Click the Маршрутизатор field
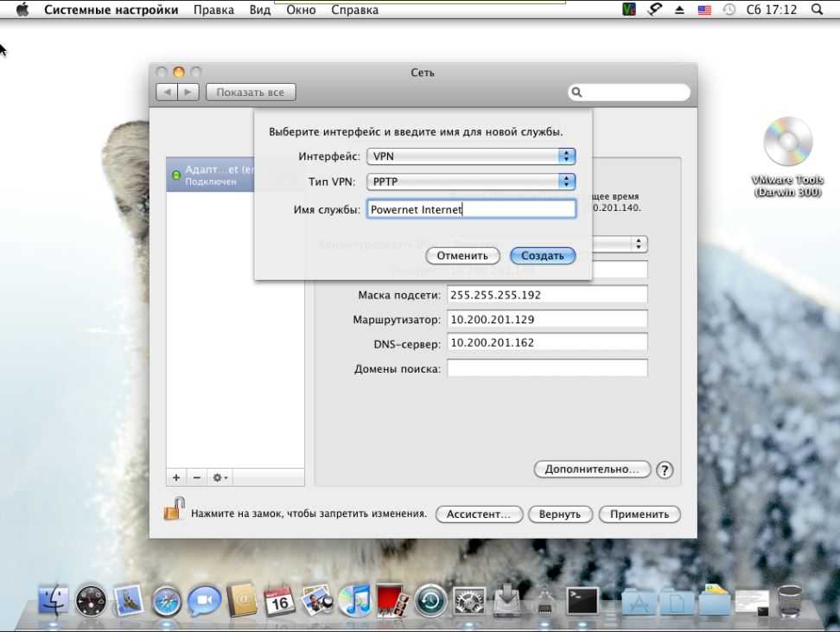 tap(547, 319)
